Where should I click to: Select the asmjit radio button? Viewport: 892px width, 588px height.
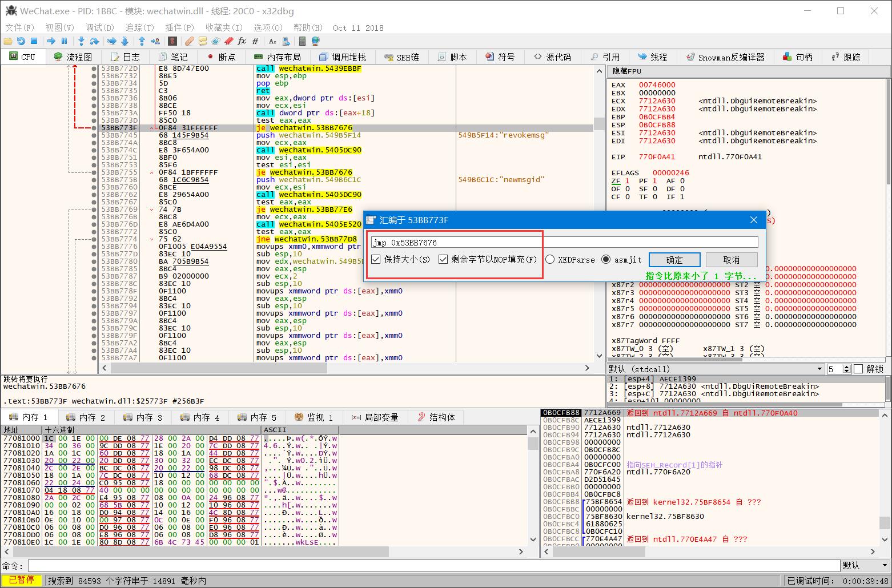606,259
